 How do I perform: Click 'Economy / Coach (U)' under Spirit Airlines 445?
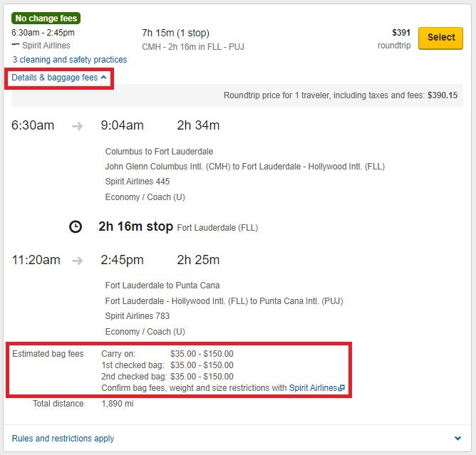coord(145,197)
